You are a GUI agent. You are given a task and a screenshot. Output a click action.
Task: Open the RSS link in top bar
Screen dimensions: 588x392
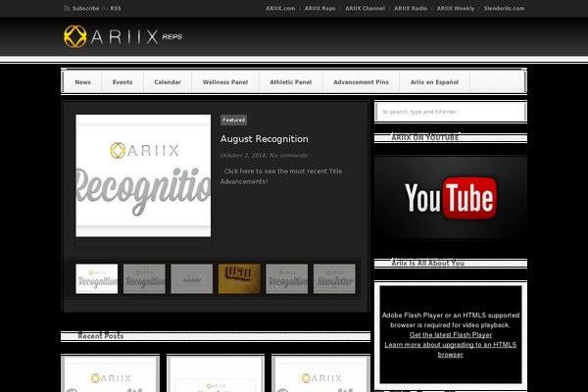(x=116, y=8)
